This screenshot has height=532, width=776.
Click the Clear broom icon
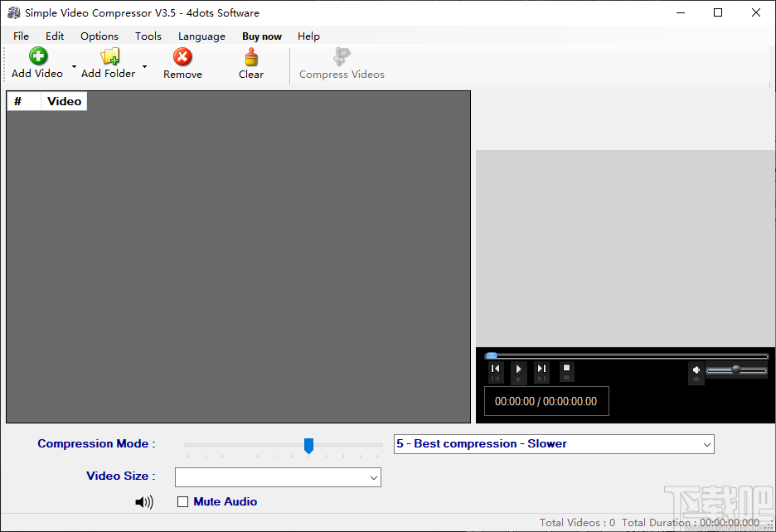tap(250, 56)
